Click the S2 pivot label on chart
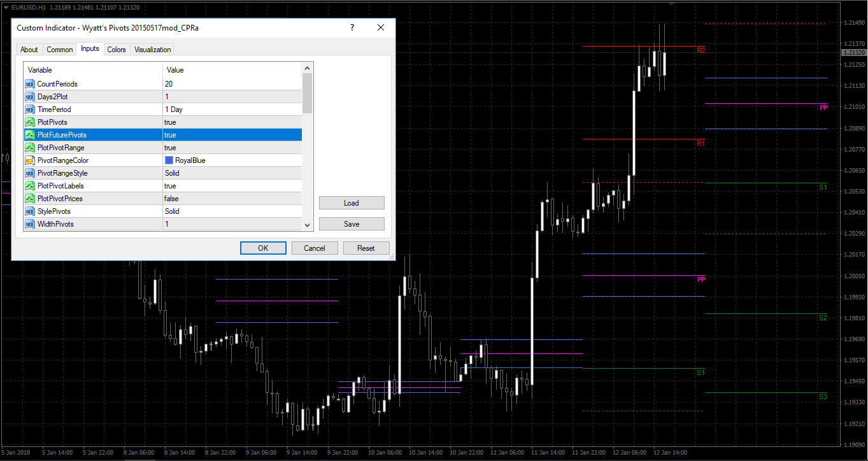Screen dimensions: 868x461 coord(823,318)
